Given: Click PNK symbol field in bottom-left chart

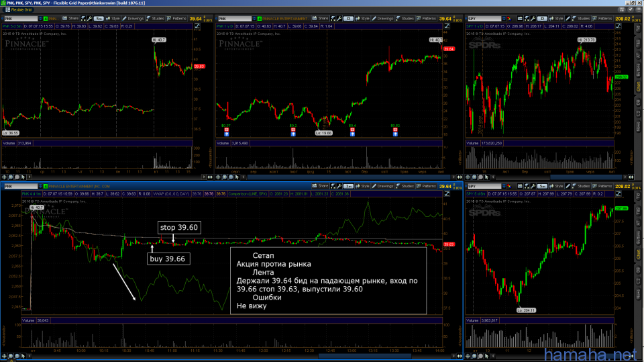Looking at the screenshot, I should pos(20,186).
